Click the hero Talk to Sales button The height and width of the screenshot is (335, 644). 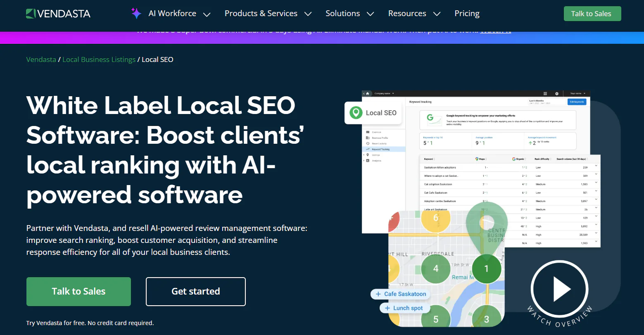coord(78,292)
